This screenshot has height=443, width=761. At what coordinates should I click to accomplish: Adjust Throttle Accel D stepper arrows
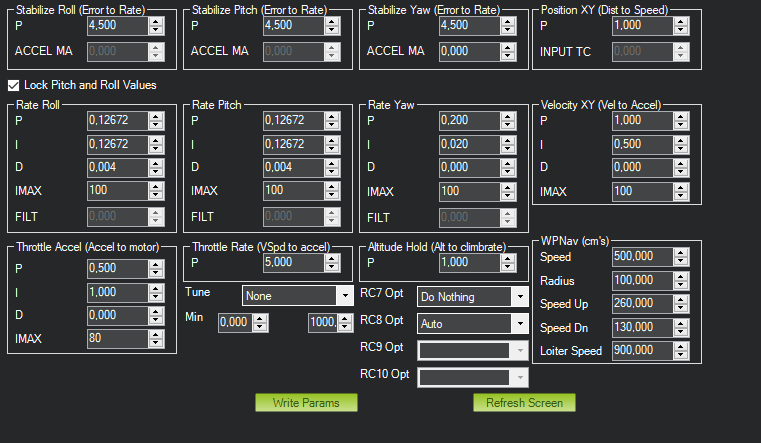(x=156, y=315)
